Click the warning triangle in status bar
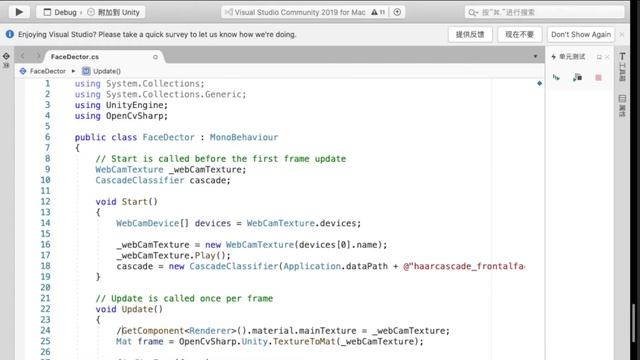This screenshot has width=640, height=360. [x=374, y=12]
